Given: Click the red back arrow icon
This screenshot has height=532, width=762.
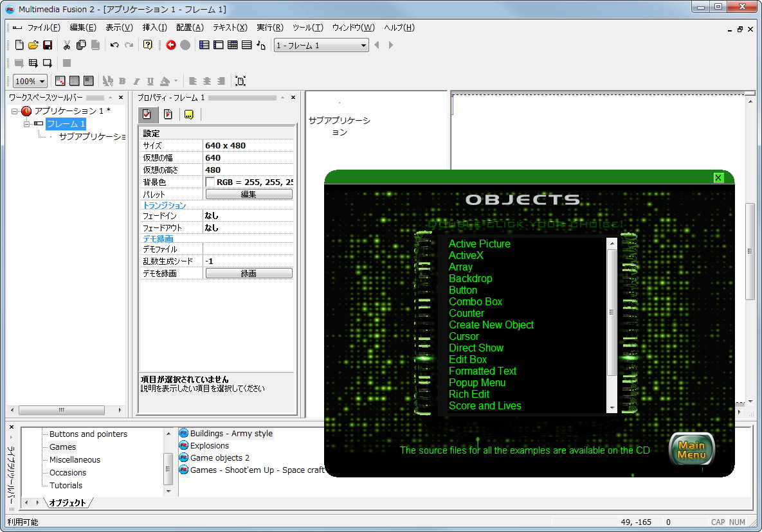Looking at the screenshot, I should tap(171, 45).
